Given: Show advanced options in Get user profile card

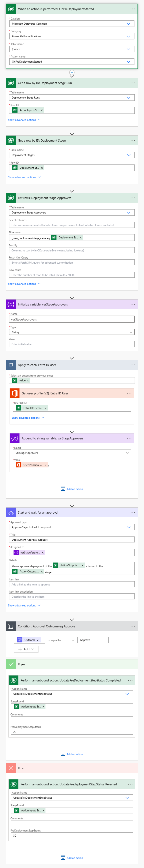Looking at the screenshot, I should click(28, 418).
